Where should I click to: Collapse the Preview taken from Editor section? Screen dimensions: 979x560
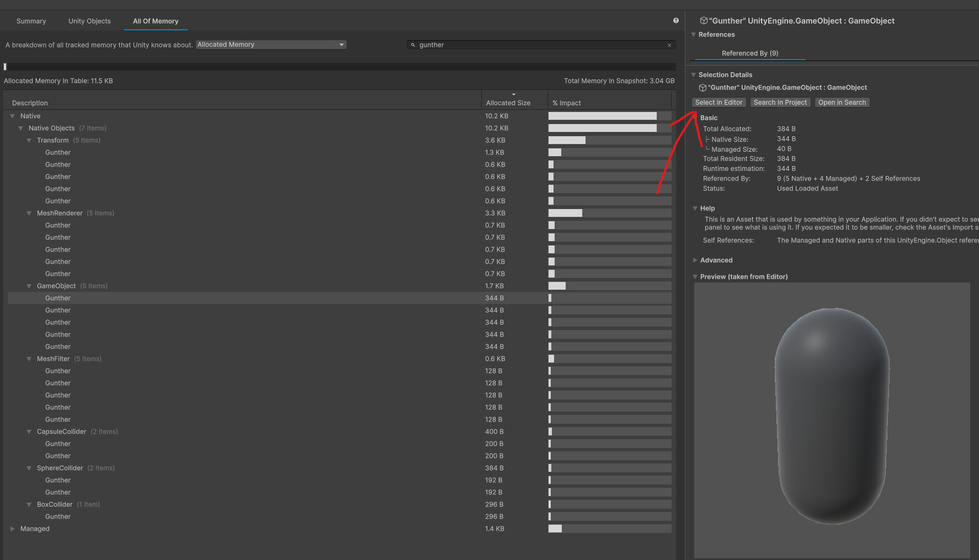(x=695, y=276)
